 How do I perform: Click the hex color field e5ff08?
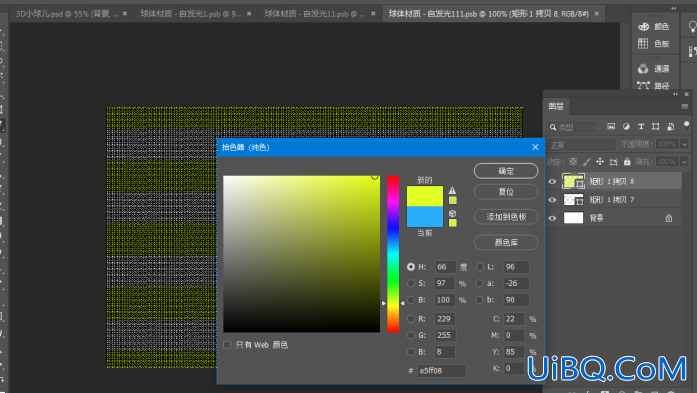click(441, 370)
